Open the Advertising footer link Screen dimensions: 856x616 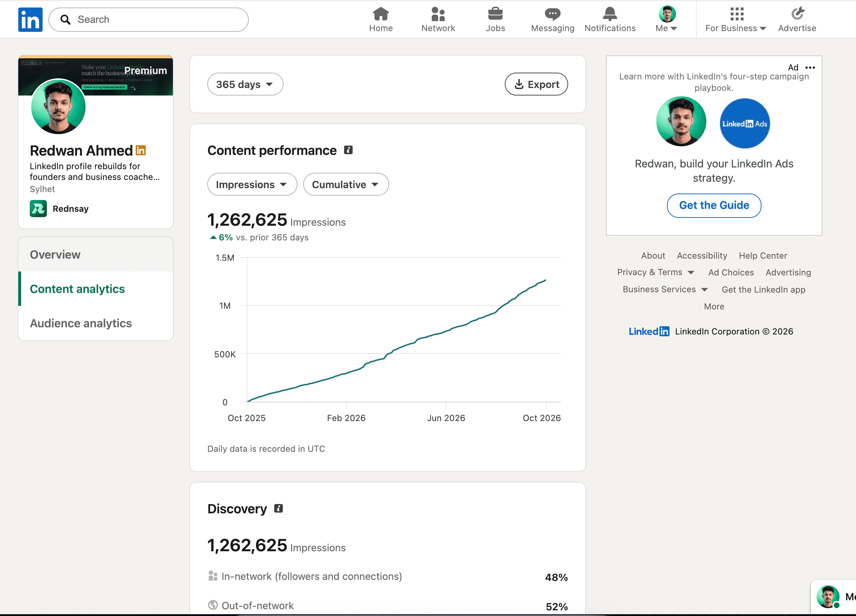point(788,272)
